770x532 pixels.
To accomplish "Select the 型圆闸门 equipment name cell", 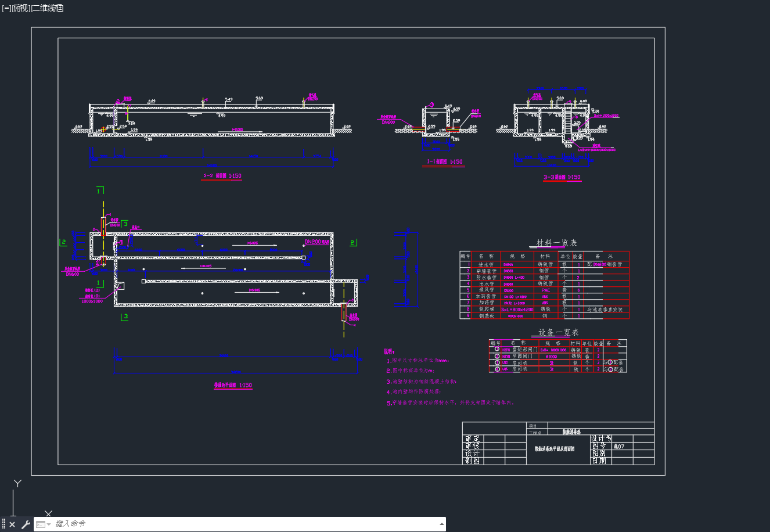I will click(521, 357).
